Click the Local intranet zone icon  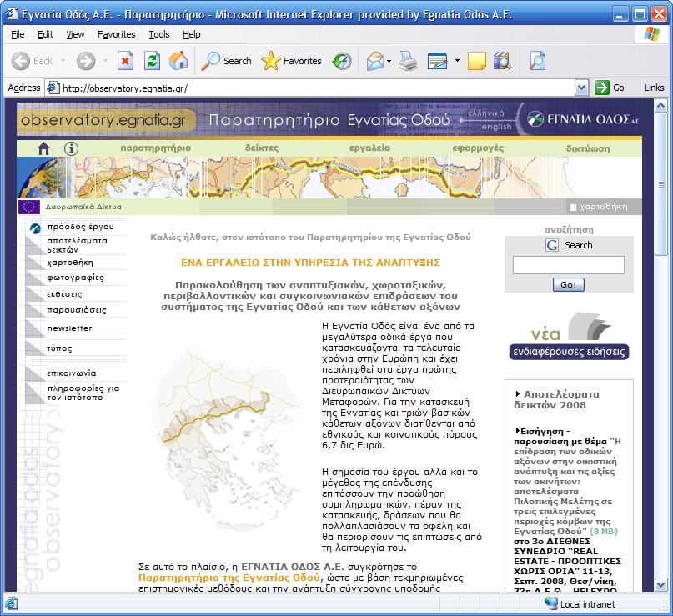pyautogui.click(x=550, y=603)
